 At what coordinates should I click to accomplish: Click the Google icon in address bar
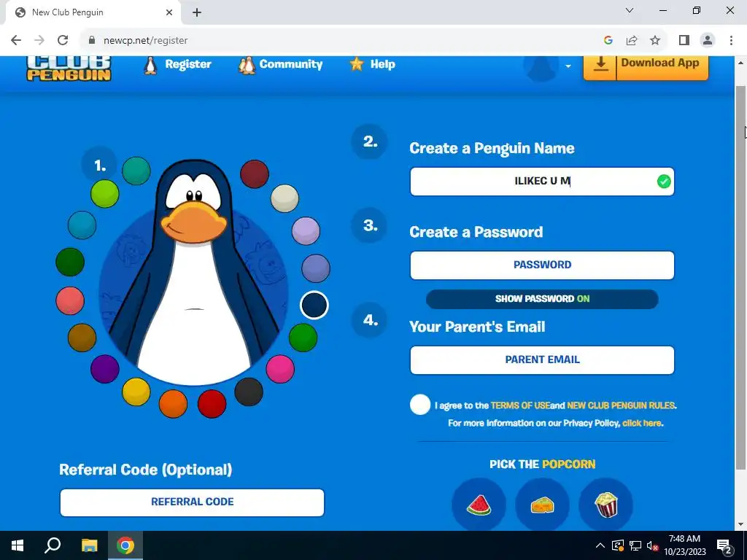608,40
